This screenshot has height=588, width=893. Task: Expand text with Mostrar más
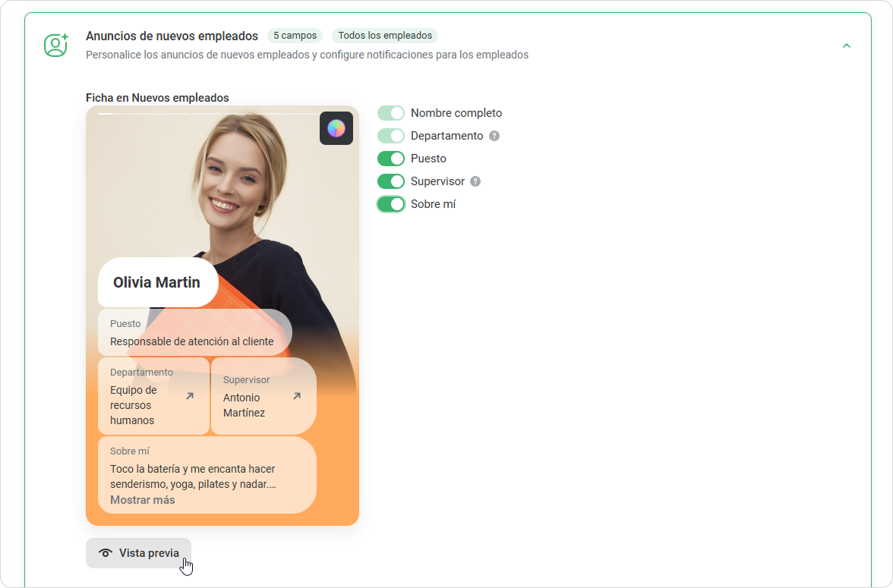143,500
